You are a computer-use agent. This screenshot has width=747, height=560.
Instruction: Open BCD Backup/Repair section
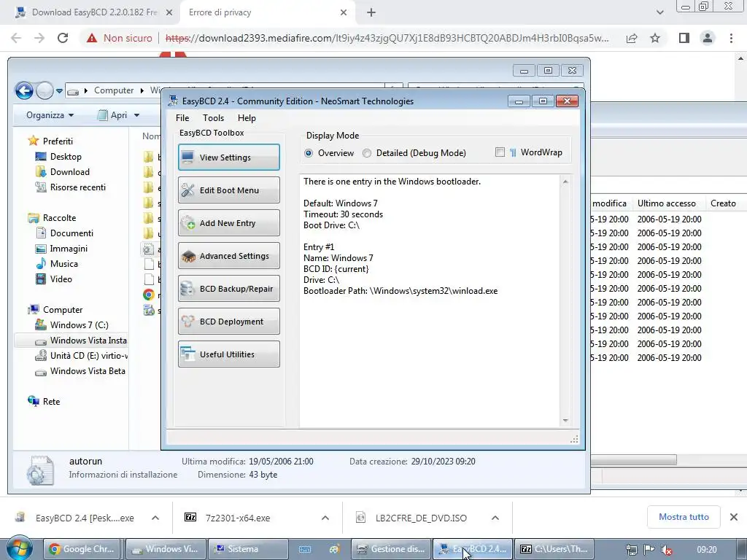pos(228,289)
